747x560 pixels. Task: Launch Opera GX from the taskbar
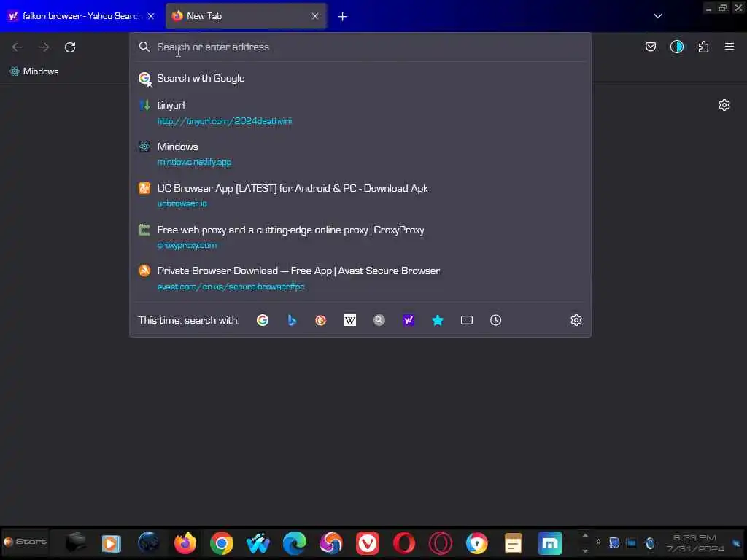(x=440, y=543)
